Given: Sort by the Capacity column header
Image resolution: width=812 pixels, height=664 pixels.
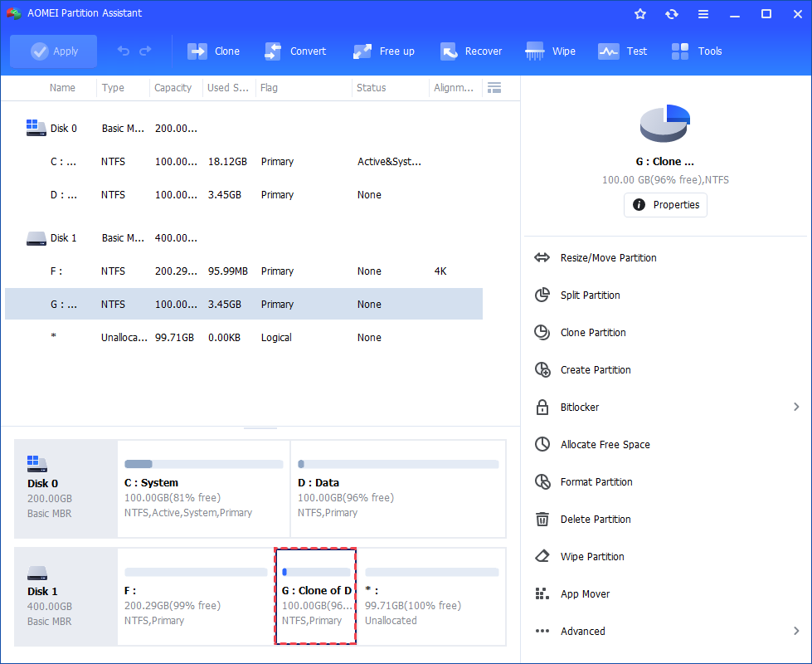Looking at the screenshot, I should pyautogui.click(x=173, y=88).
